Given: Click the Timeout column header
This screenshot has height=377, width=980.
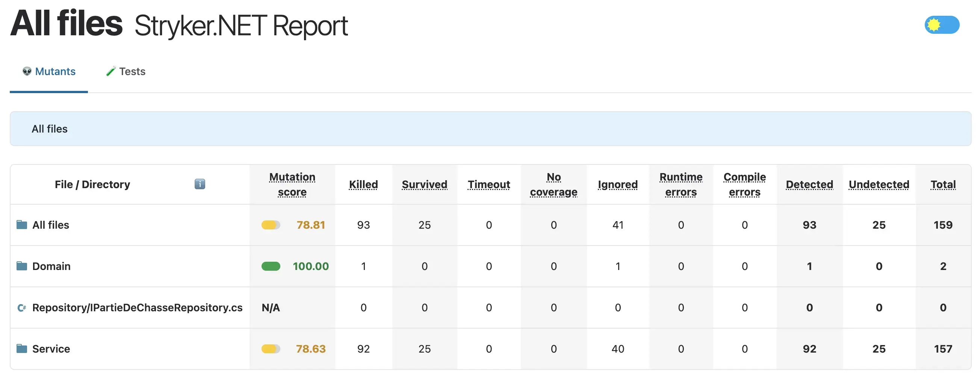Looking at the screenshot, I should [489, 184].
